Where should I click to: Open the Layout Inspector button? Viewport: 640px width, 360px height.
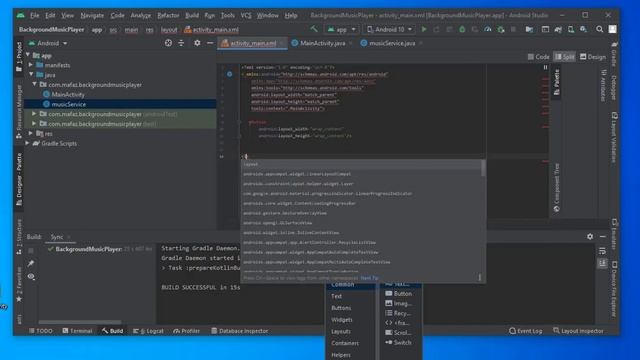(x=578, y=331)
